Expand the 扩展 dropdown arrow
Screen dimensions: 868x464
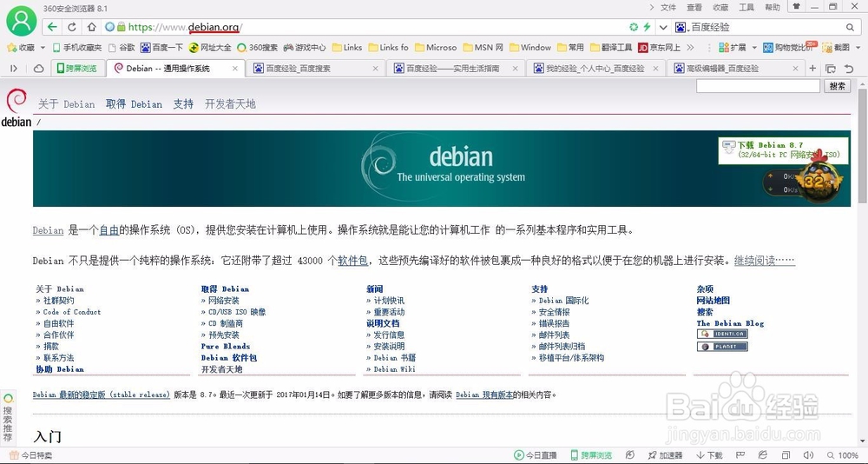(x=754, y=48)
